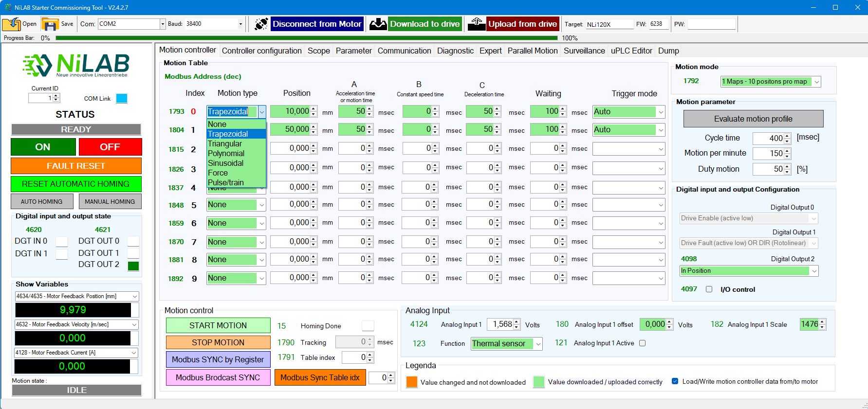Click the Upload from drive icon
The width and height of the screenshot is (868, 409).
[477, 24]
